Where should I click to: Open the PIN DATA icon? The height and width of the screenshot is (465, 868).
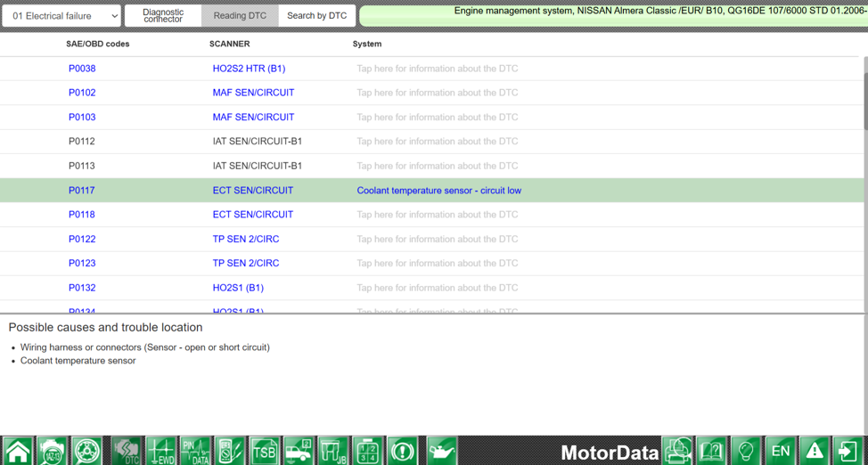point(195,451)
